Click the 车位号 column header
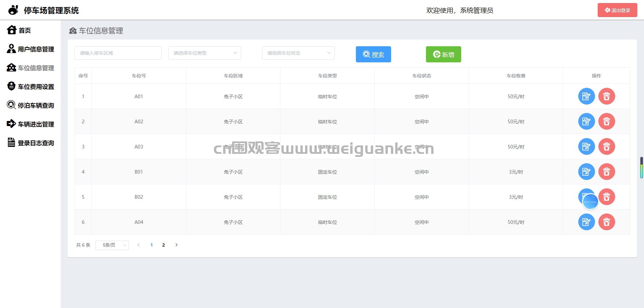Viewport: 644px width, 308px height. tap(139, 76)
